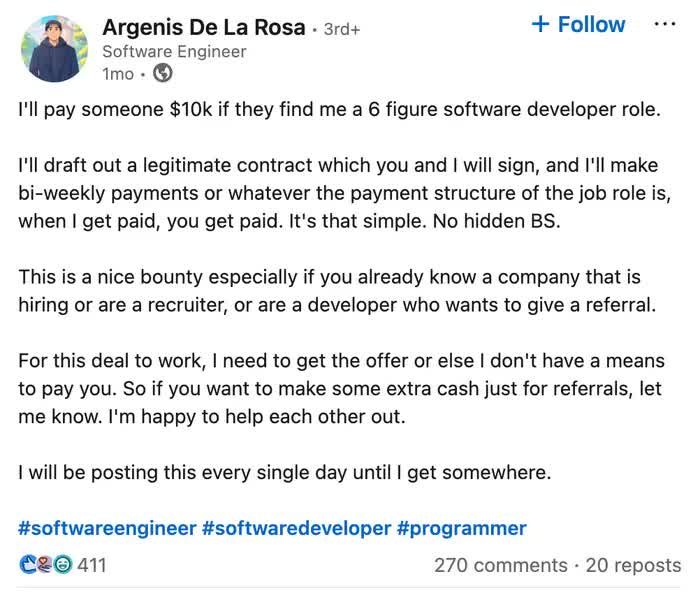Screen dimensions: 700x595
Task: Click the 1mo post timestamp
Action: click(x=118, y=74)
